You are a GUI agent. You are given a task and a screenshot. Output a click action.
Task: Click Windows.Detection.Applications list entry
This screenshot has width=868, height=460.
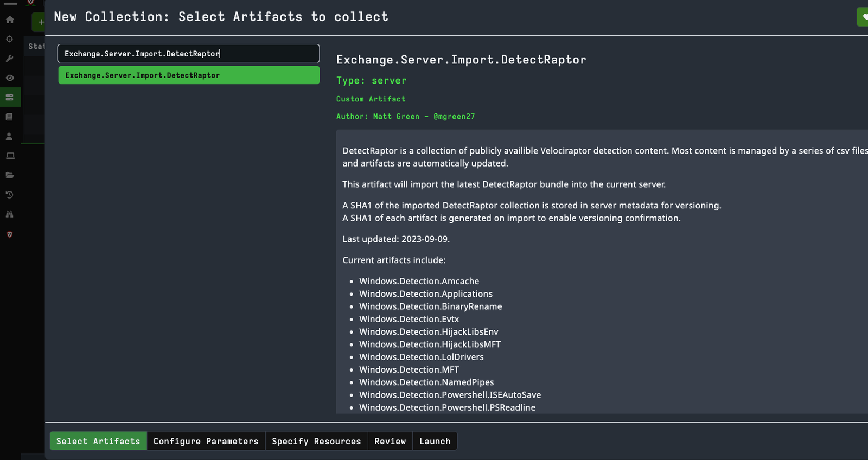[x=426, y=294]
